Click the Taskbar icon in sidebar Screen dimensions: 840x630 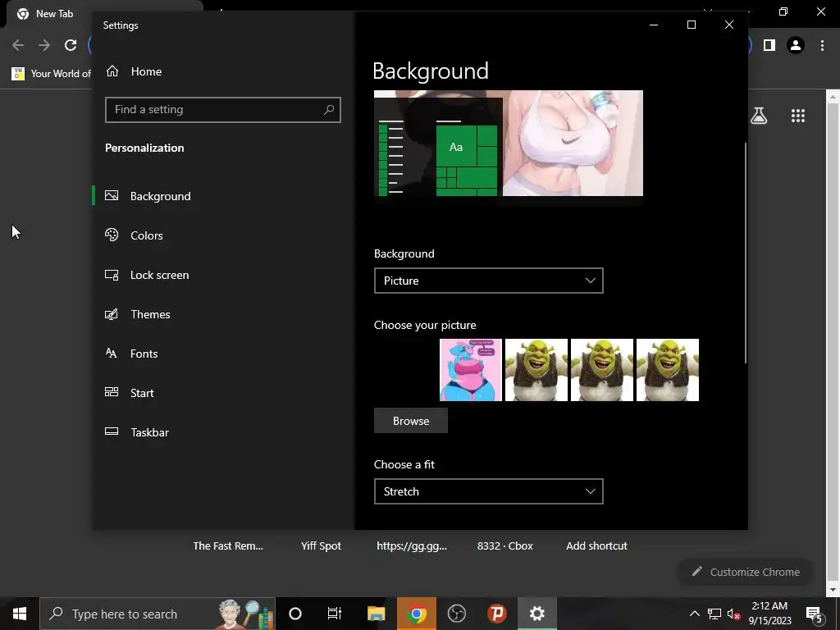112,431
